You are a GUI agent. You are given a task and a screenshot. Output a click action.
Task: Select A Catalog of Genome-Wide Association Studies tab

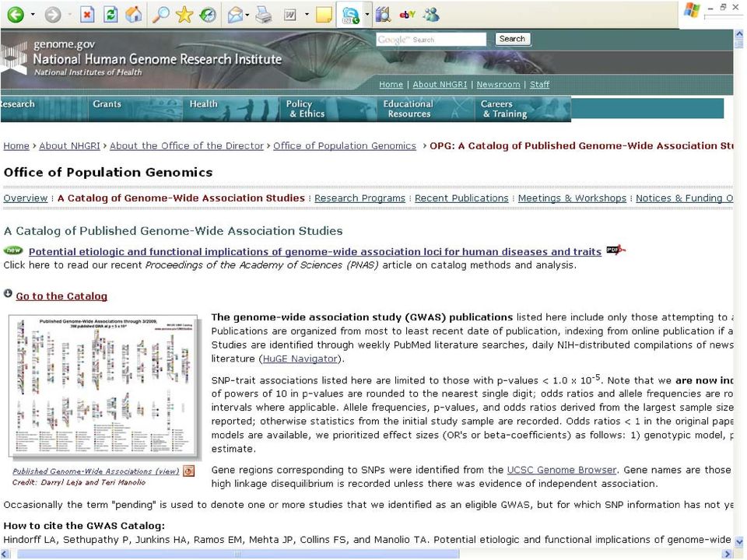pyautogui.click(x=181, y=198)
